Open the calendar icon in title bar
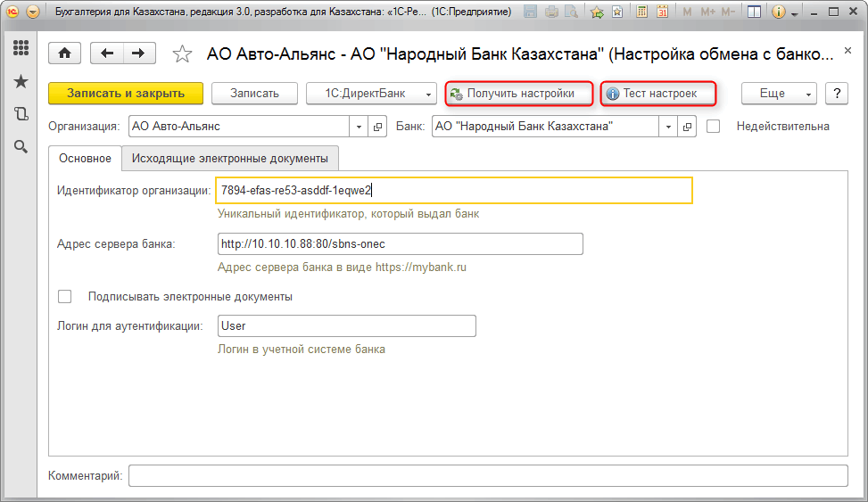868x502 pixels. tap(663, 12)
